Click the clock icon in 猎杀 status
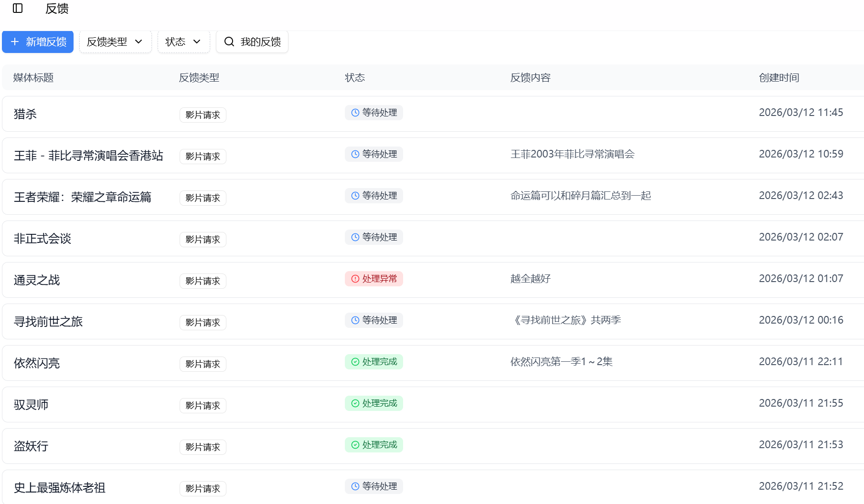 point(355,113)
